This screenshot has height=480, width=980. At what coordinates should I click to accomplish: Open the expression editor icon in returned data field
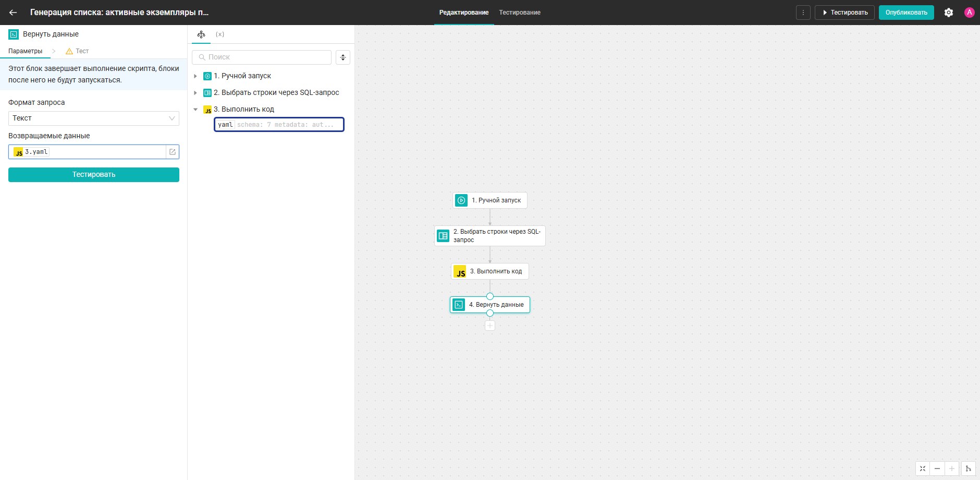point(173,152)
